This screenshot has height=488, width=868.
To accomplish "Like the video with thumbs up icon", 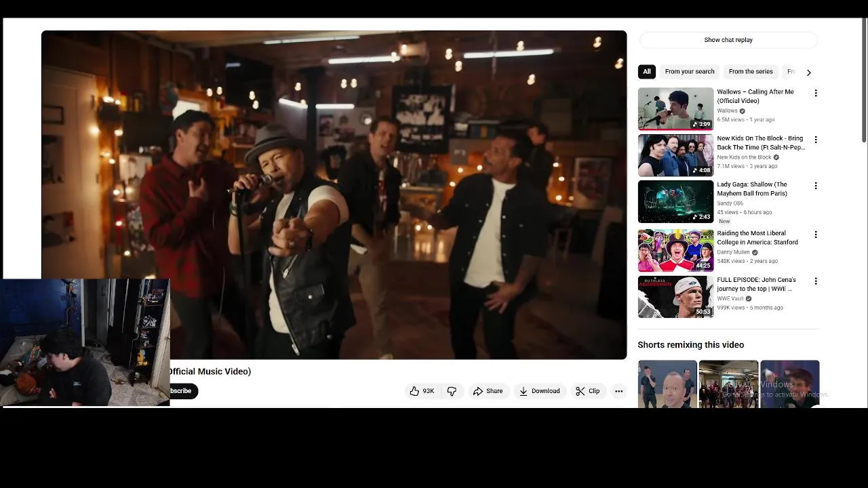I will coord(422,391).
